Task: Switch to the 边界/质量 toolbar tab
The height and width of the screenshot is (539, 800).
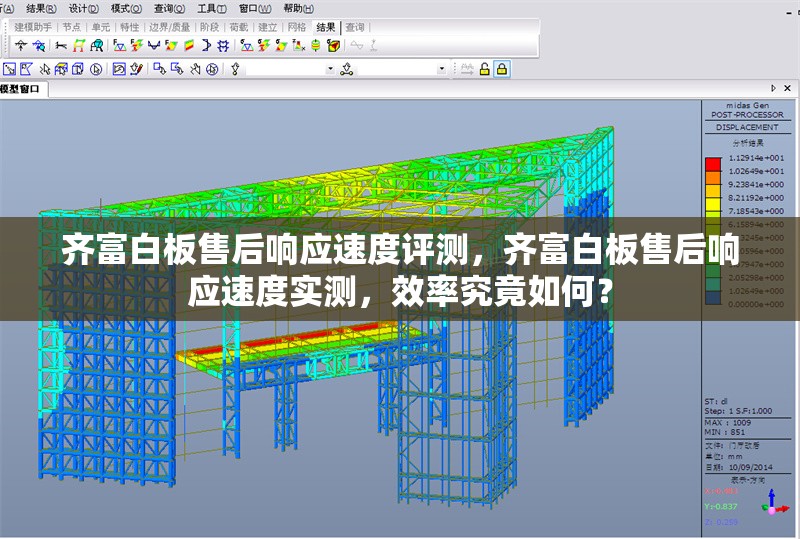Action: 169,27
